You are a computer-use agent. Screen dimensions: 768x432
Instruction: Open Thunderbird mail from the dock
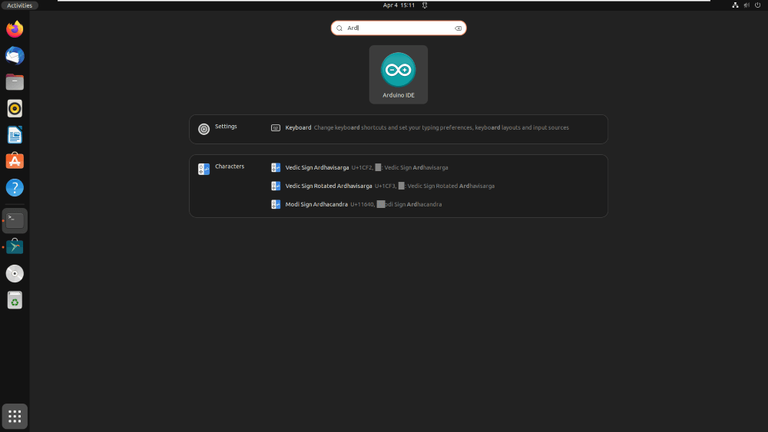(15, 56)
